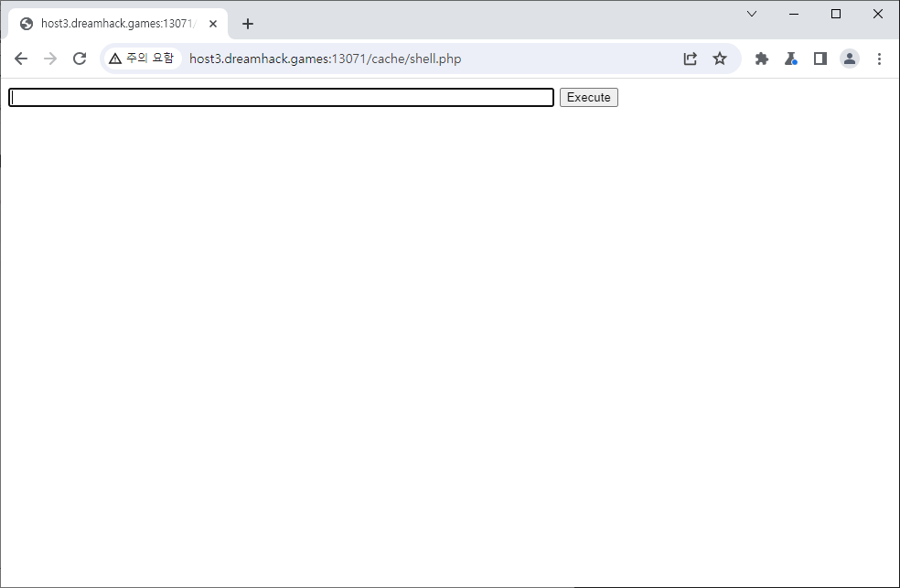Click the share this page icon
This screenshot has height=588, width=900.
[x=691, y=59]
